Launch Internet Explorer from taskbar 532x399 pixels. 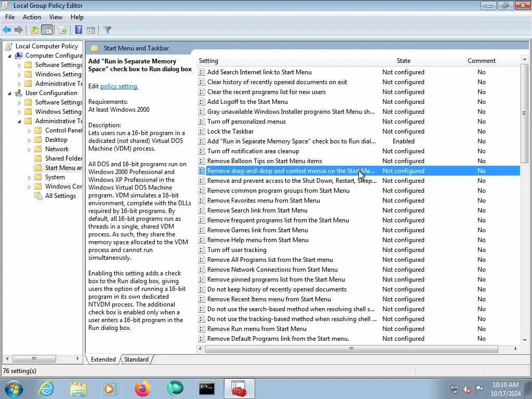(x=46, y=389)
